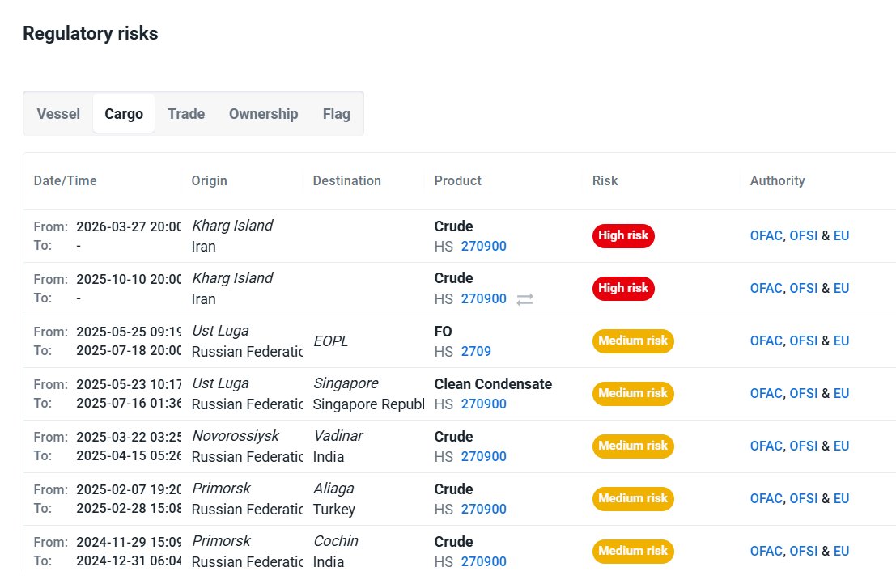Click the Origin column header
896x588 pixels.
click(209, 180)
